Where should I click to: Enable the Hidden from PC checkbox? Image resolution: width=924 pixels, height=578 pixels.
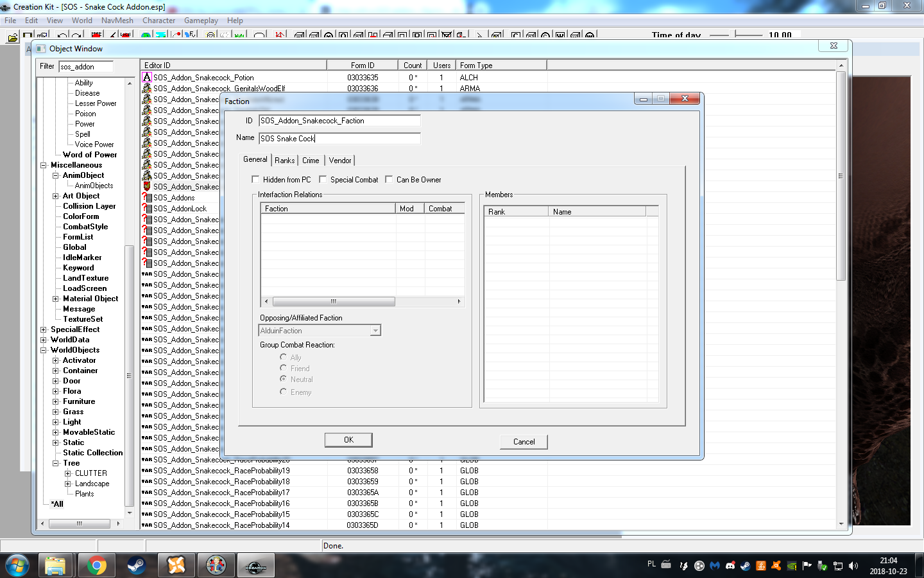click(x=256, y=179)
